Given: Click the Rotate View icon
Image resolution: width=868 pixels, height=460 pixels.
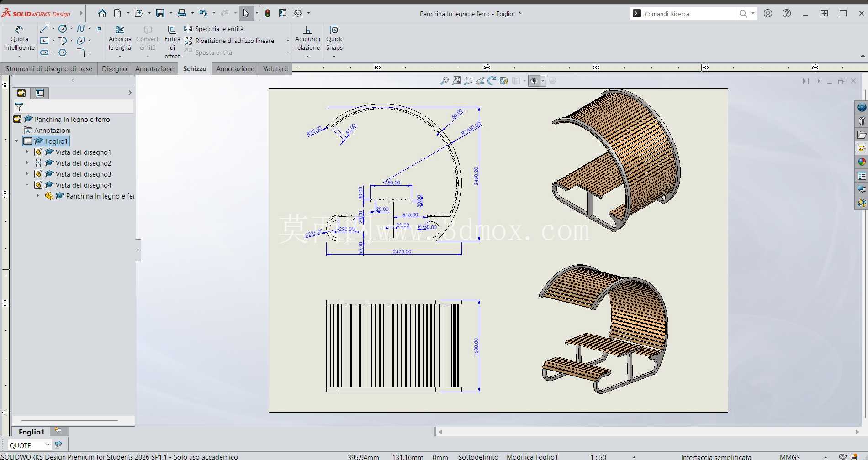Looking at the screenshot, I should 492,81.
